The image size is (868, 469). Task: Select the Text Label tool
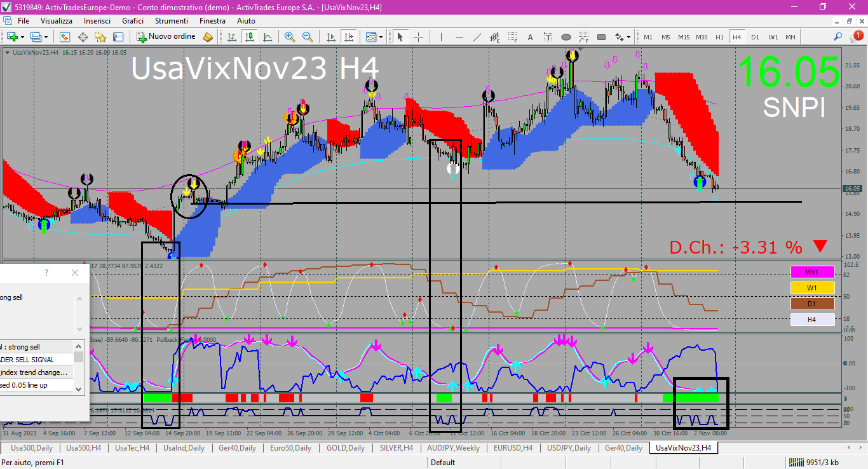(548, 37)
